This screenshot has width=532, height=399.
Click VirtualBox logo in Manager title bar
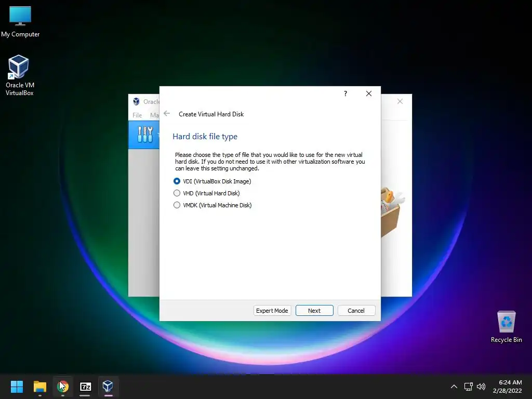pos(136,101)
